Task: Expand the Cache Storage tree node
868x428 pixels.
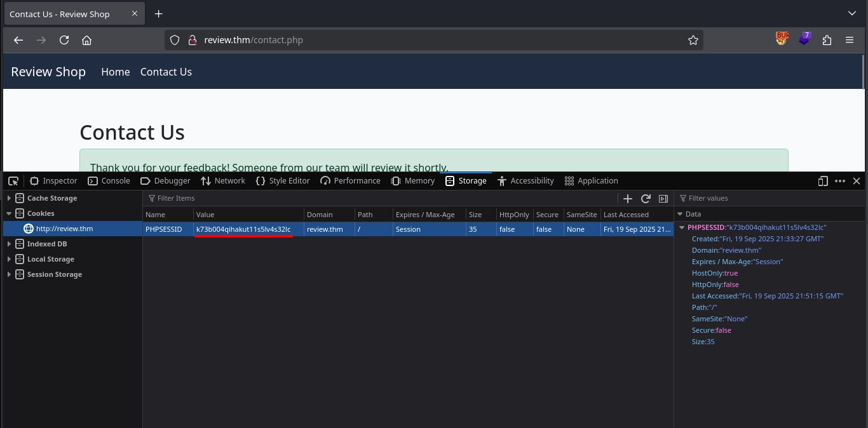Action: tap(9, 198)
